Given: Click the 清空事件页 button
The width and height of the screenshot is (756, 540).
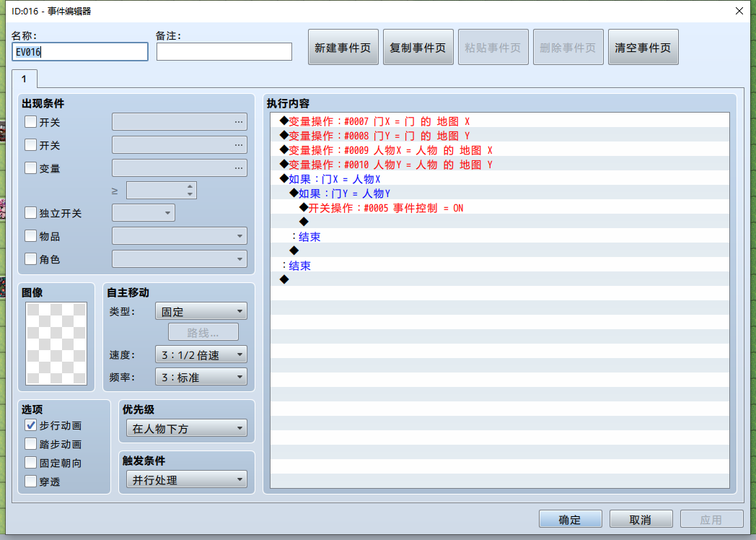Looking at the screenshot, I should point(643,48).
